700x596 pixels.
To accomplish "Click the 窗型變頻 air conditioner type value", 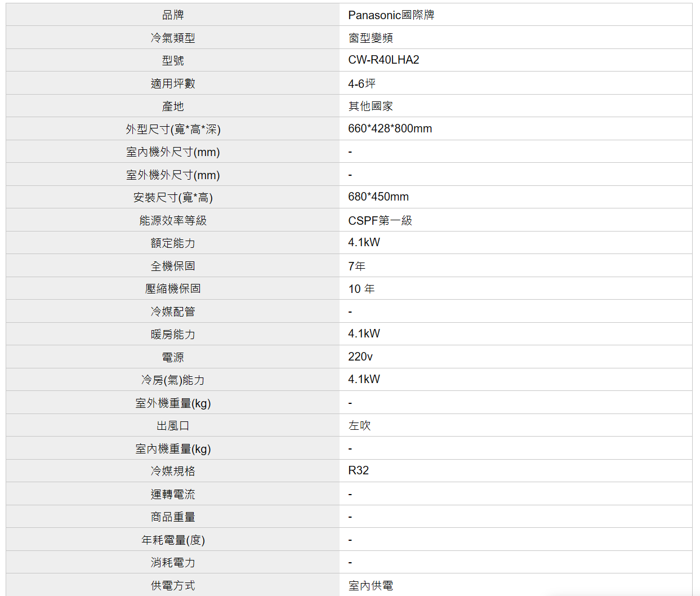I will pos(371,38).
